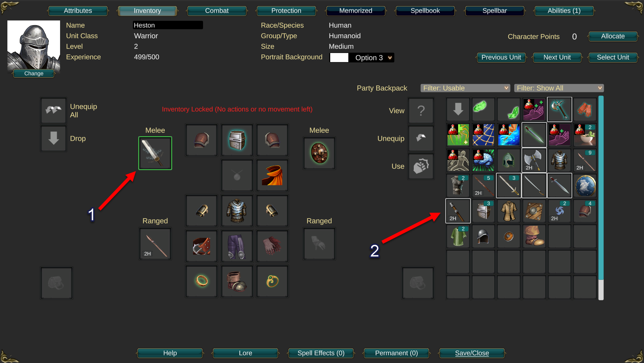Select the equipped ranged spear slot
The height and width of the screenshot is (363, 644).
[x=155, y=244]
